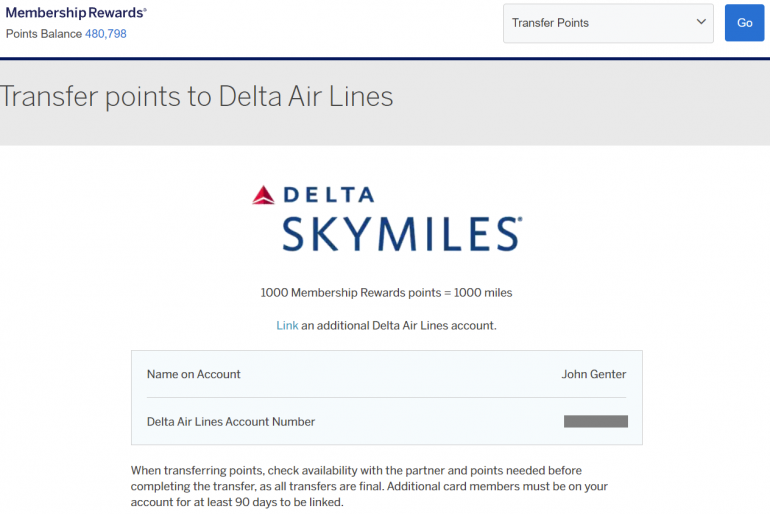Click the chevron arrow in Transfer Points selector
The height and width of the screenshot is (514, 770).
tap(701, 22)
